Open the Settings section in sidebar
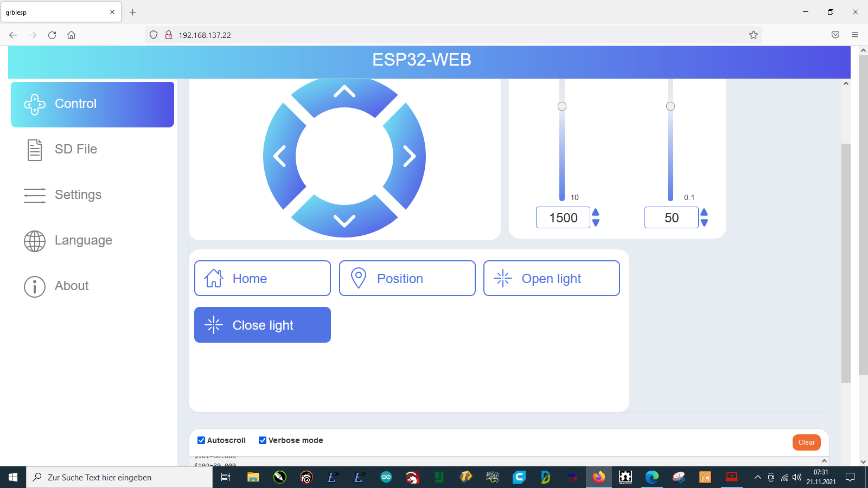 pos(78,195)
